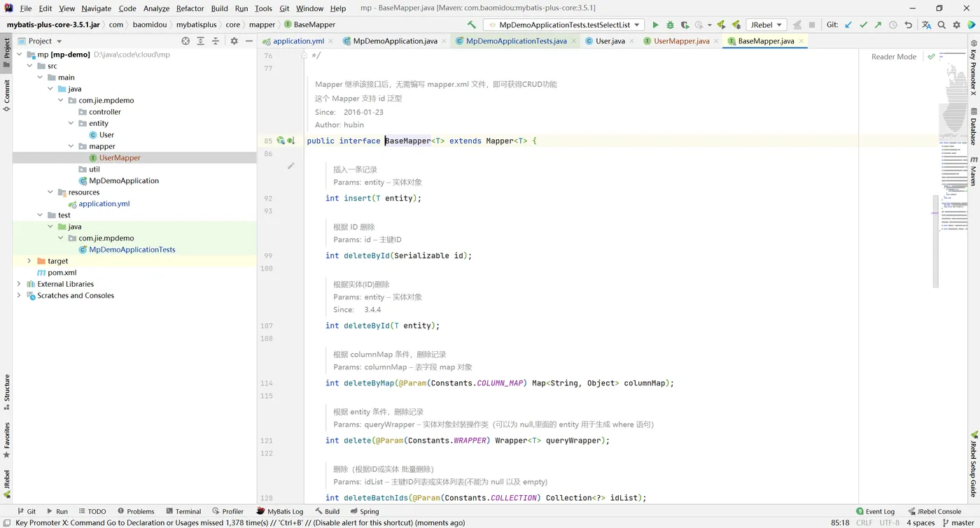Expand the target folder
Image resolution: width=980 pixels, height=528 pixels.
point(29,261)
